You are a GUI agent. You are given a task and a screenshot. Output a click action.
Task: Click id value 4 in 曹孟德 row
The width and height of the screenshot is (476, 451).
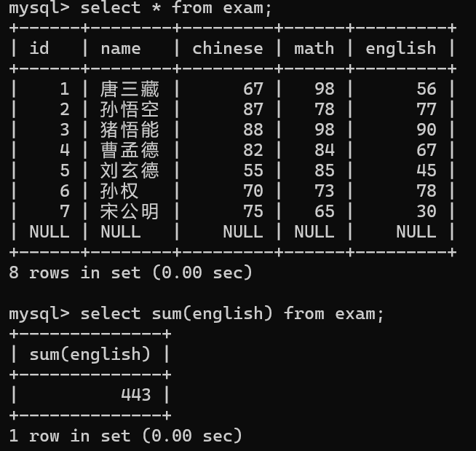[x=65, y=150]
